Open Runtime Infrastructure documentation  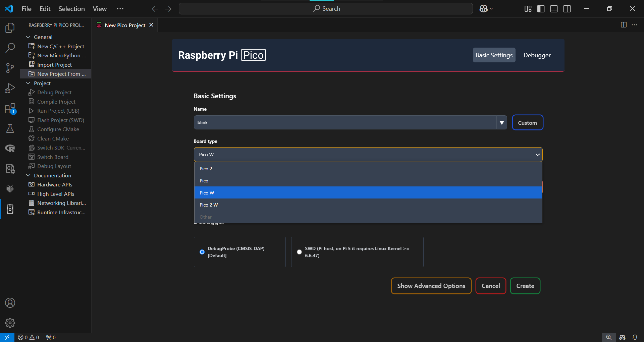[56, 212]
